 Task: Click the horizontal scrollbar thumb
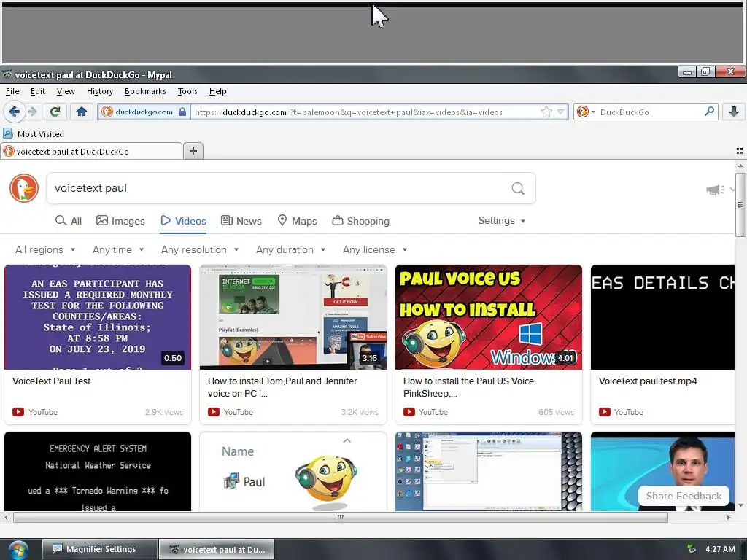(x=340, y=517)
